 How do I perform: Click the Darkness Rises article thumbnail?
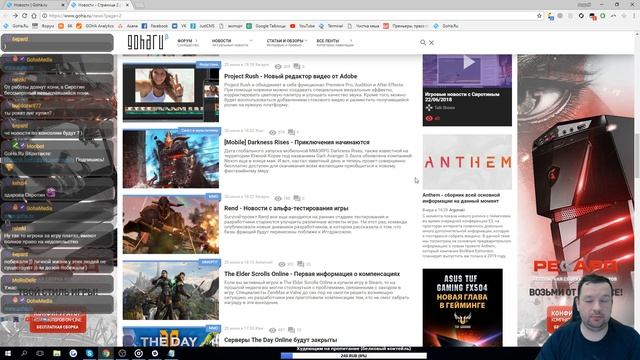tap(171, 158)
